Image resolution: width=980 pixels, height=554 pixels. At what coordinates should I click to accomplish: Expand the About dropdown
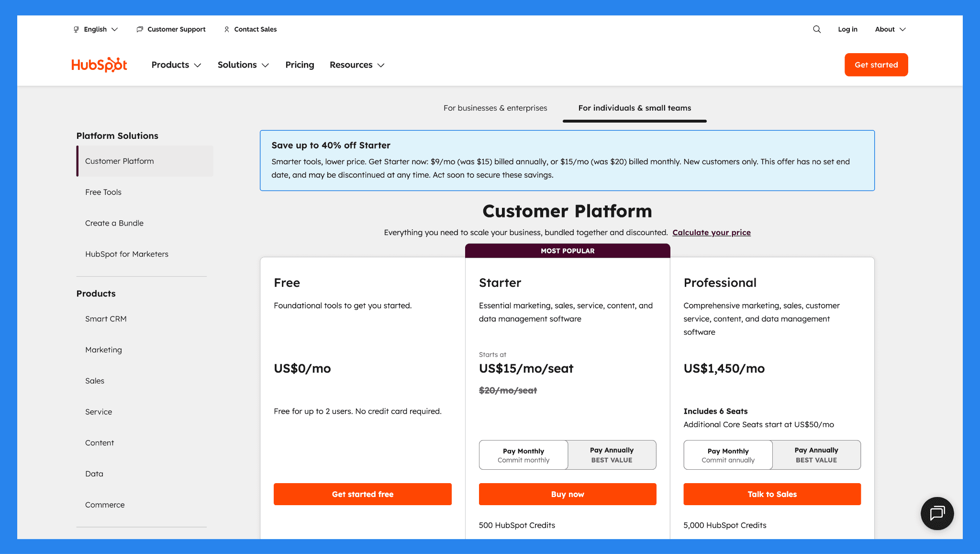(x=890, y=29)
